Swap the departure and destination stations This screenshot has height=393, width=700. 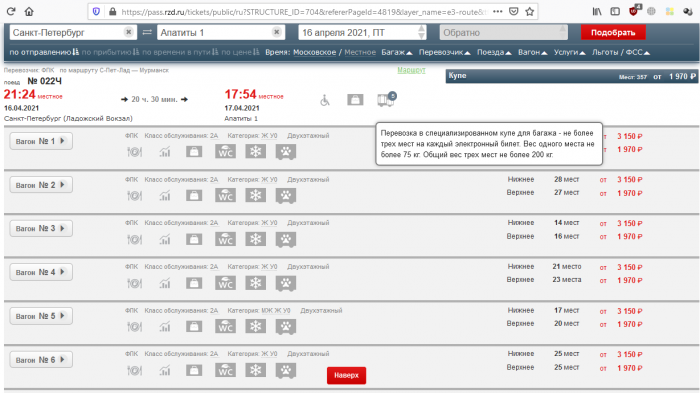point(147,32)
